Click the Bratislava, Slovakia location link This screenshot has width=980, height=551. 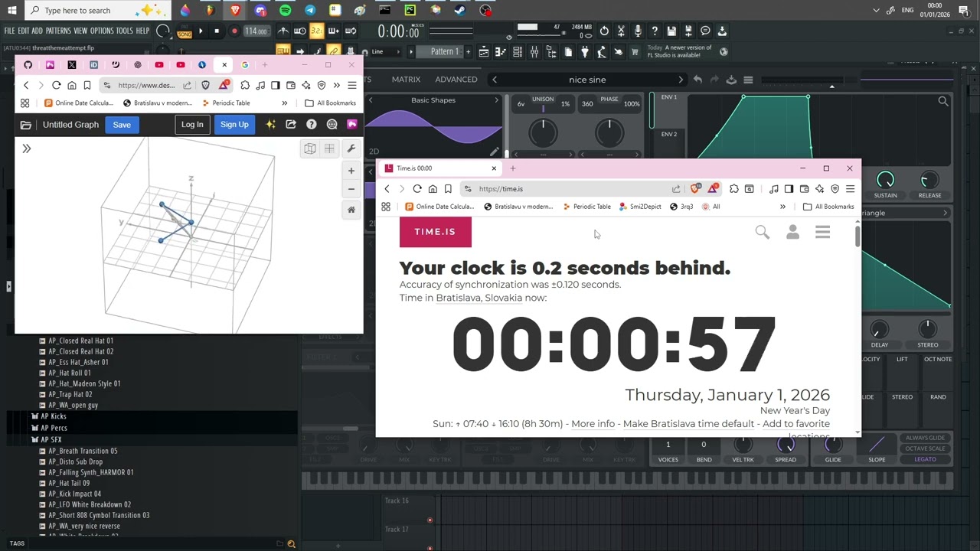click(479, 298)
